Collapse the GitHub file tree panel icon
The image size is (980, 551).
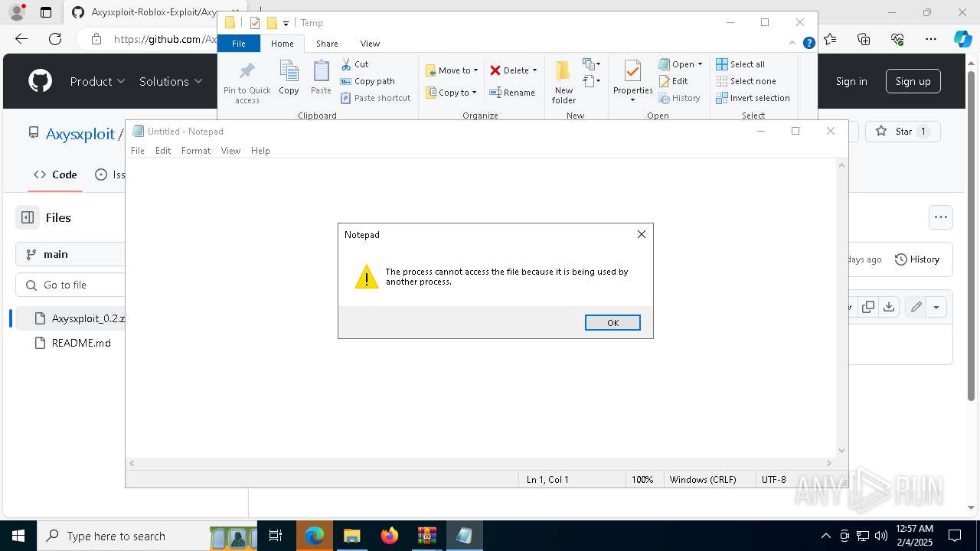[x=28, y=217]
